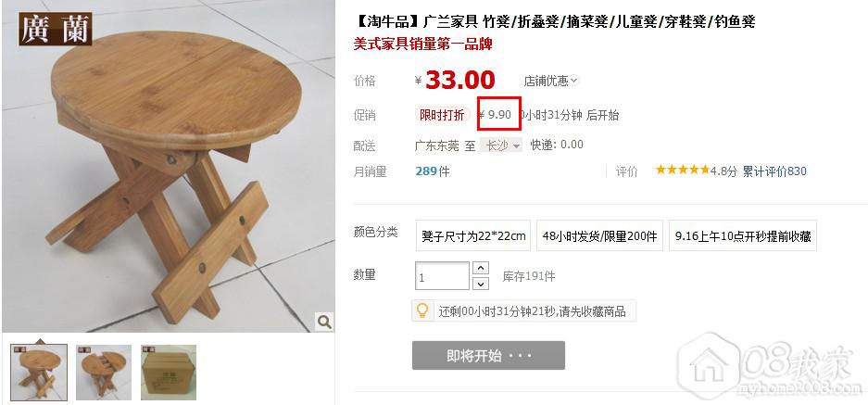This screenshot has width=868, height=405.
Task: Click the lightbulb tip icon
Action: (x=421, y=310)
